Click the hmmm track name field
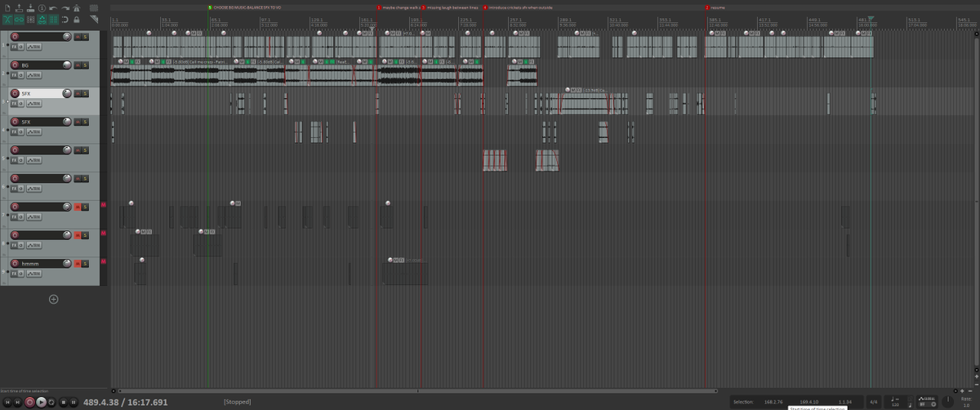This screenshot has width=980, height=410. tap(41, 264)
